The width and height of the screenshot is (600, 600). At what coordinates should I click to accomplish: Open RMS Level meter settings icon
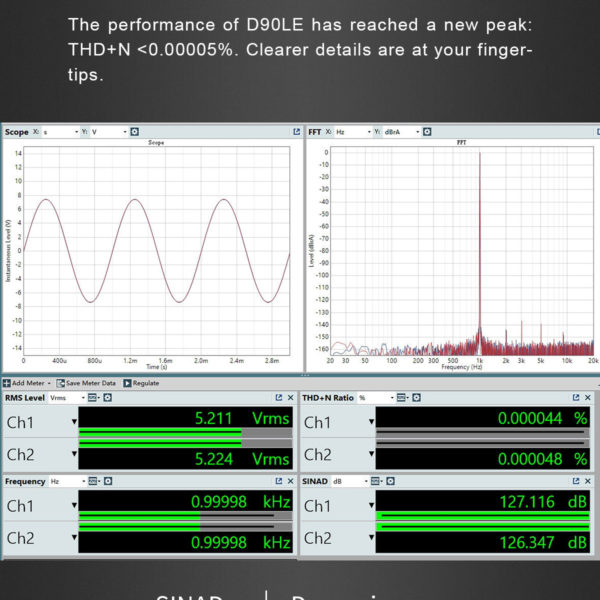click(108, 398)
